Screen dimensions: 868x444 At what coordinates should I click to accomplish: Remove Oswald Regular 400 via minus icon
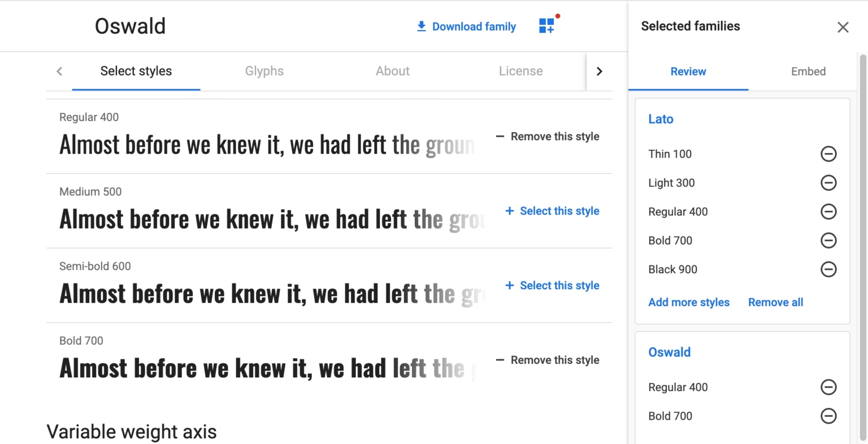coord(828,387)
